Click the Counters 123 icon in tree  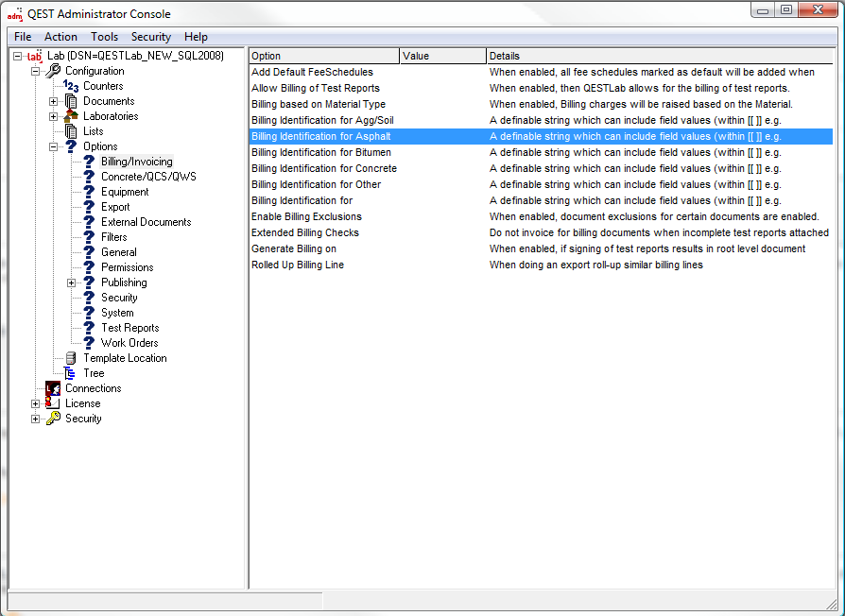pos(71,86)
